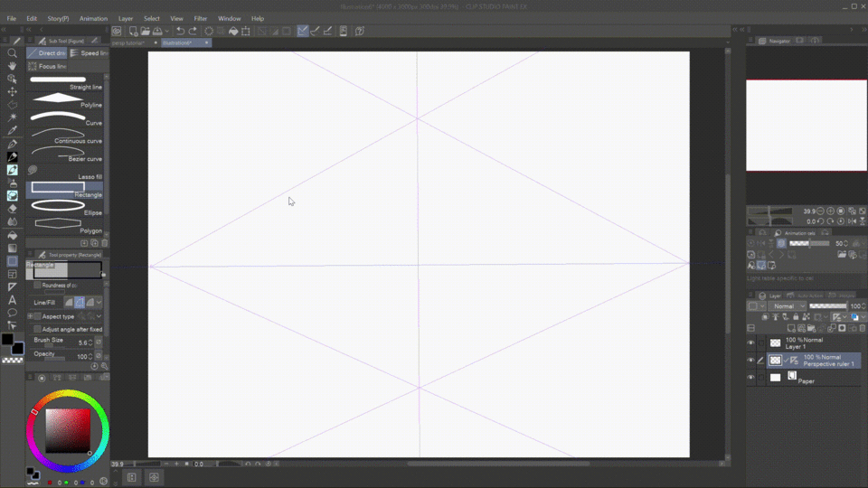Open the Filter menu

pos(201,18)
